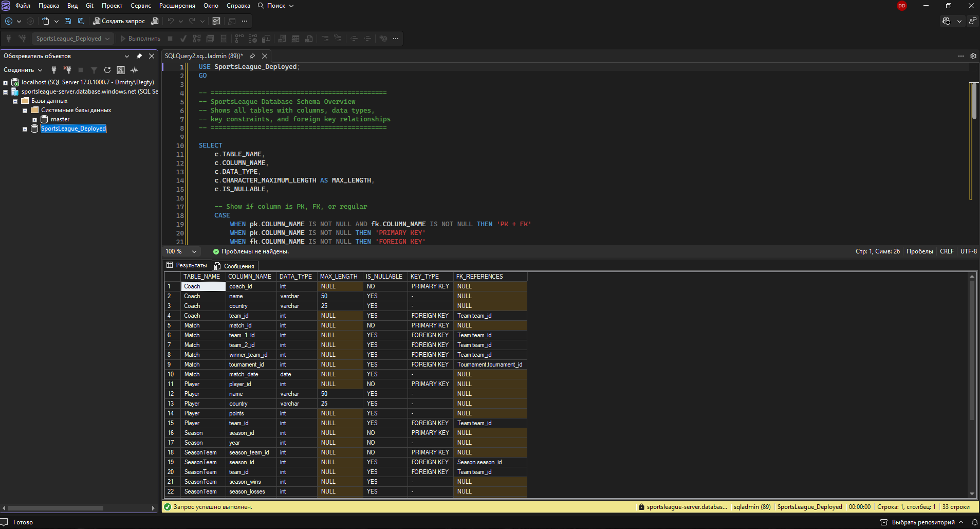Click the Object Explorer disconnect icon
Viewport: 980px width, 529px height.
pos(67,70)
